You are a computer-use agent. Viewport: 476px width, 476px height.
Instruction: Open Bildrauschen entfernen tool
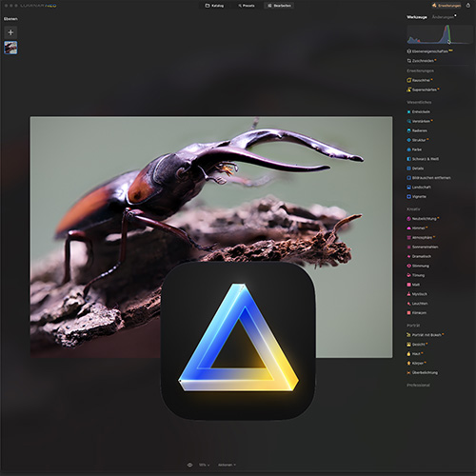click(428, 178)
